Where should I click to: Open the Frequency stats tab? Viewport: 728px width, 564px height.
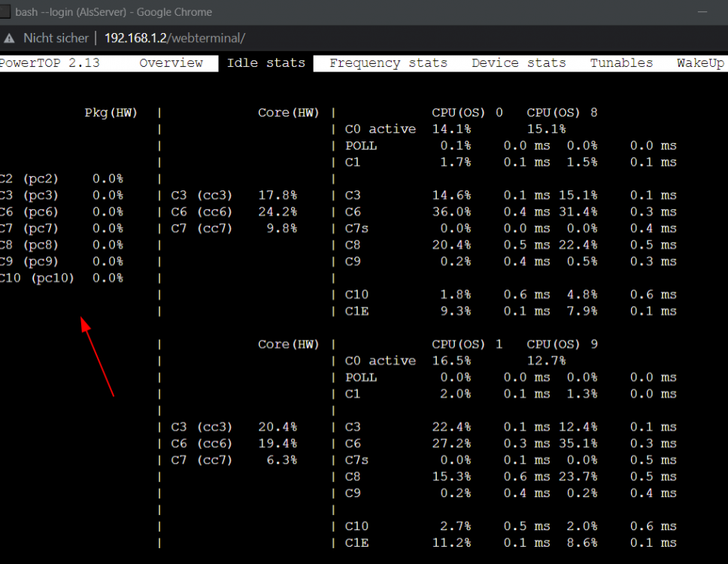point(388,63)
